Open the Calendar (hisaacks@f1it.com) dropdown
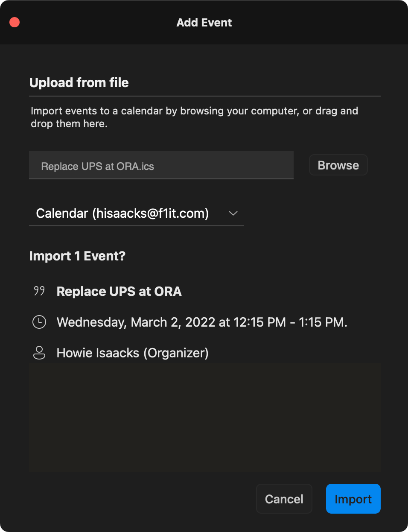 pyautogui.click(x=137, y=213)
